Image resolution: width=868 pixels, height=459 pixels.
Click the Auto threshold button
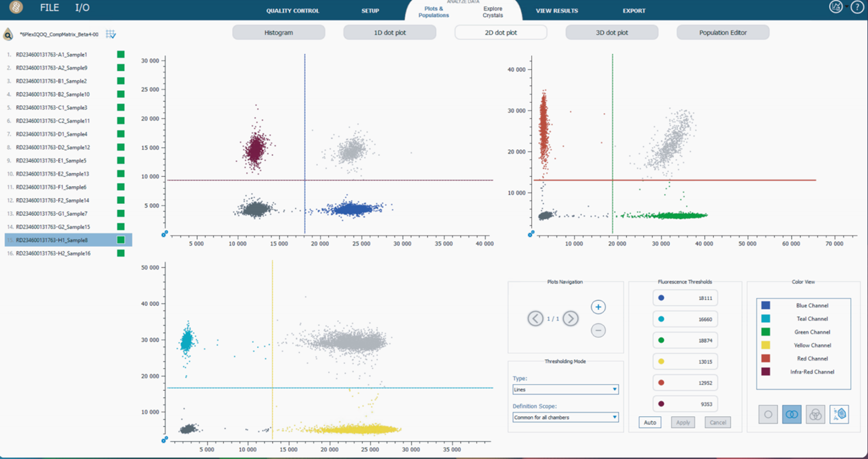(x=650, y=422)
